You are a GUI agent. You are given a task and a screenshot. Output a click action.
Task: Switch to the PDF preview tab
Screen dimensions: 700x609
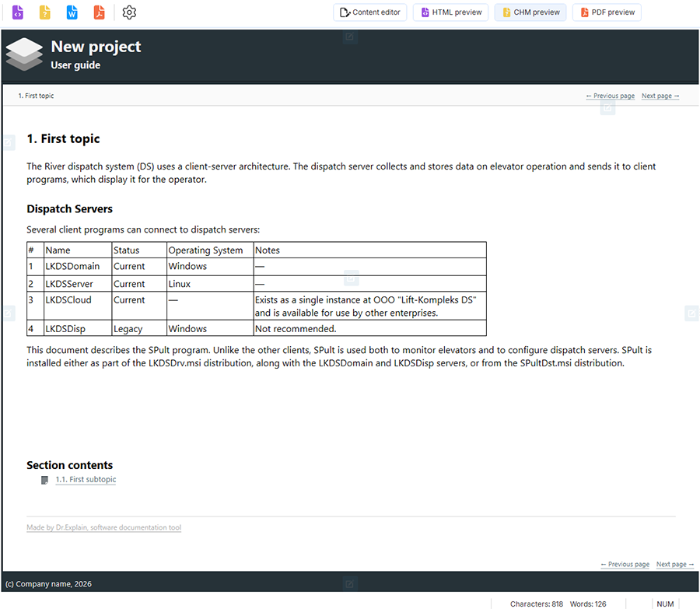(x=607, y=12)
